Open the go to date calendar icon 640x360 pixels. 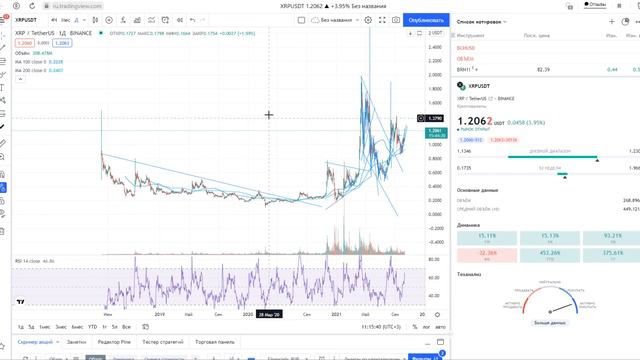(x=145, y=327)
